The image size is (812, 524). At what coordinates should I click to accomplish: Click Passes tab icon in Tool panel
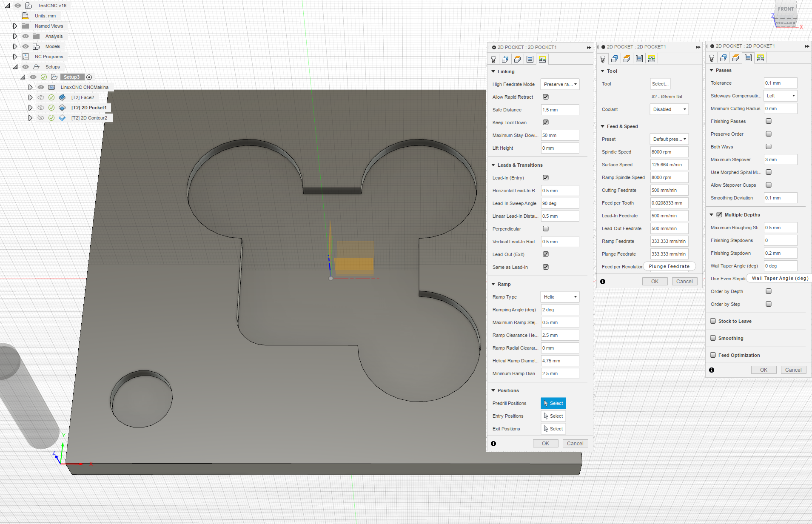639,59
